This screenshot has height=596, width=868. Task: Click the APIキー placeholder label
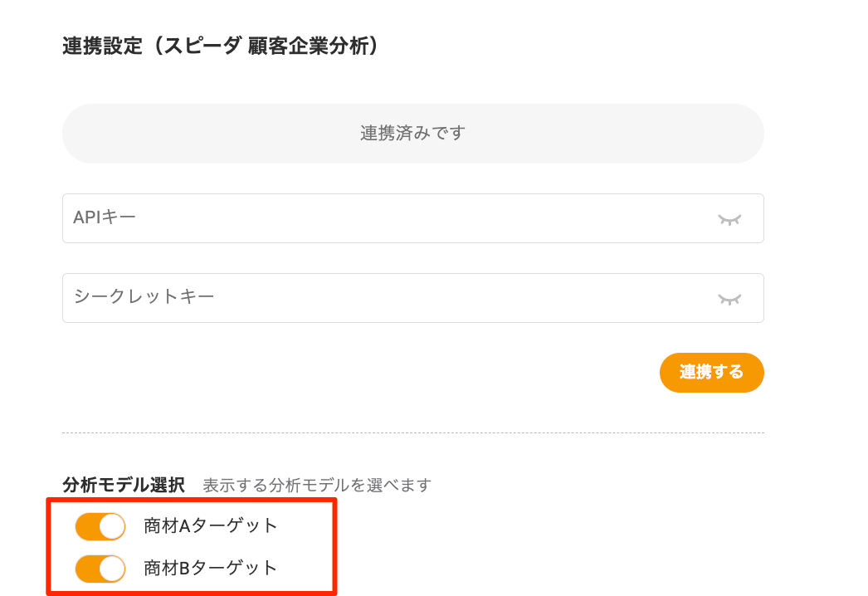105,217
